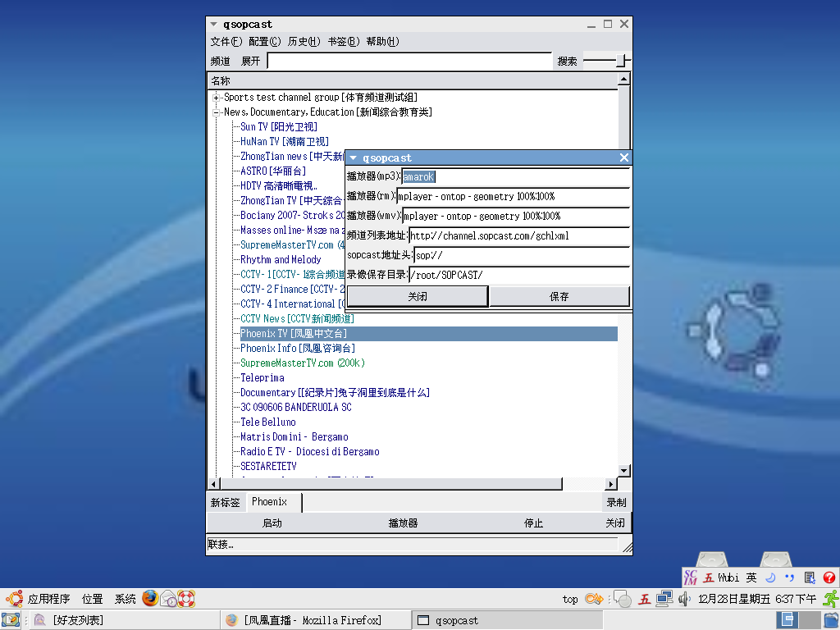
Task: Click the red 五 input method tray icon
Action: [645, 598]
